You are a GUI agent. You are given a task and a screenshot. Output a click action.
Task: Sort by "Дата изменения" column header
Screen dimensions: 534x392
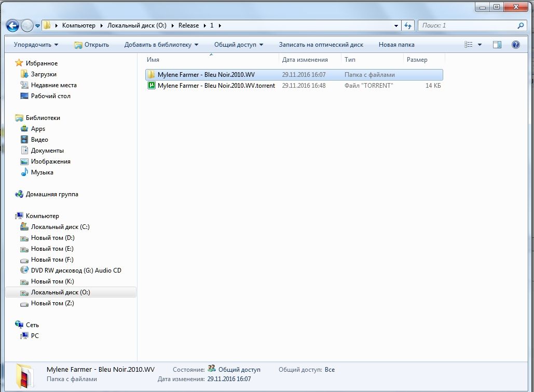[305, 60]
